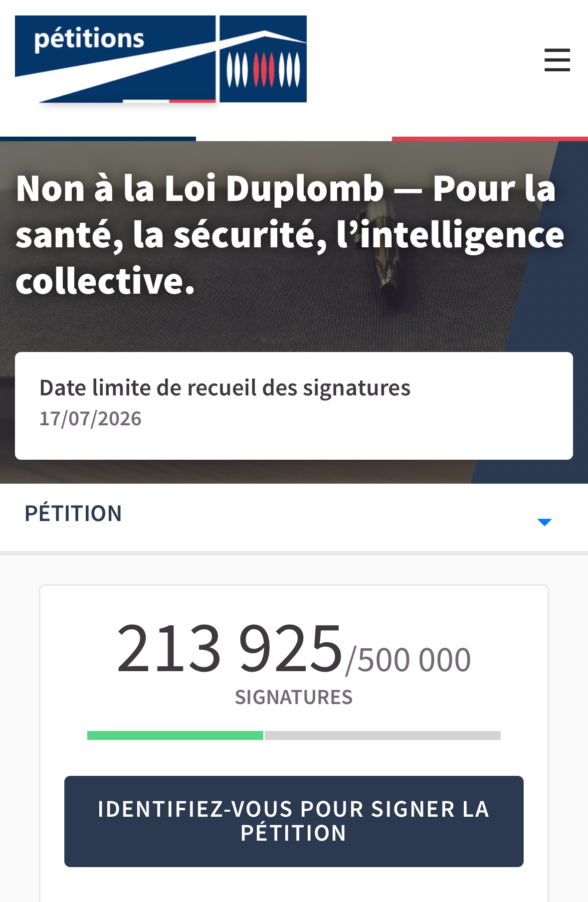This screenshot has height=902, width=588.
Task: Click the Non à la Loi Duplomb title
Action: point(289,234)
